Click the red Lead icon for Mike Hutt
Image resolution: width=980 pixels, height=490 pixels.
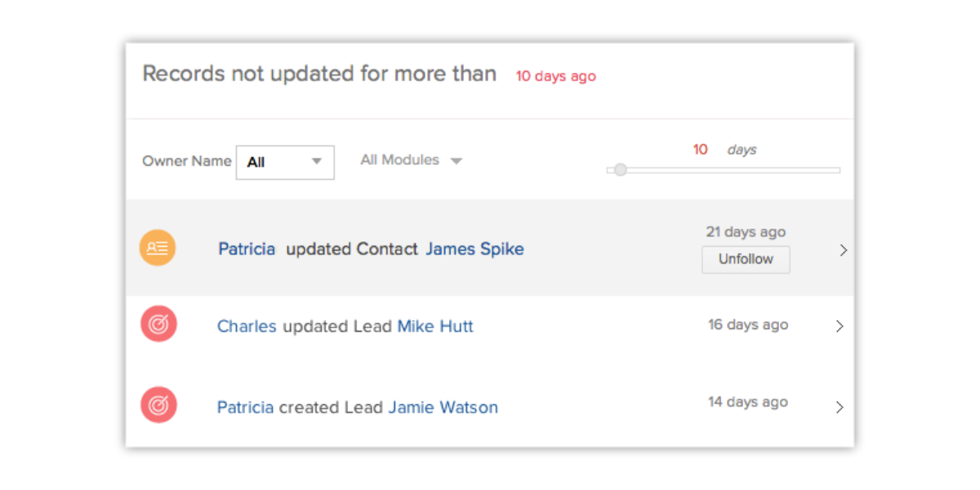(x=158, y=325)
